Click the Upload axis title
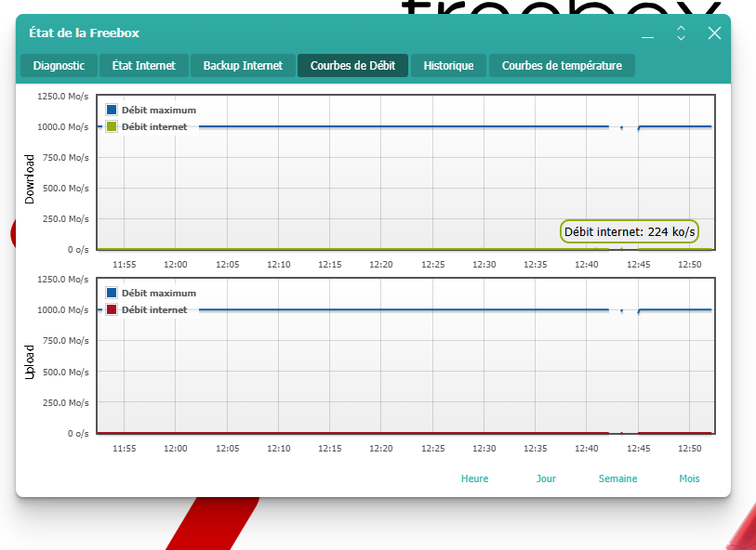This screenshot has height=550, width=756. [30, 362]
